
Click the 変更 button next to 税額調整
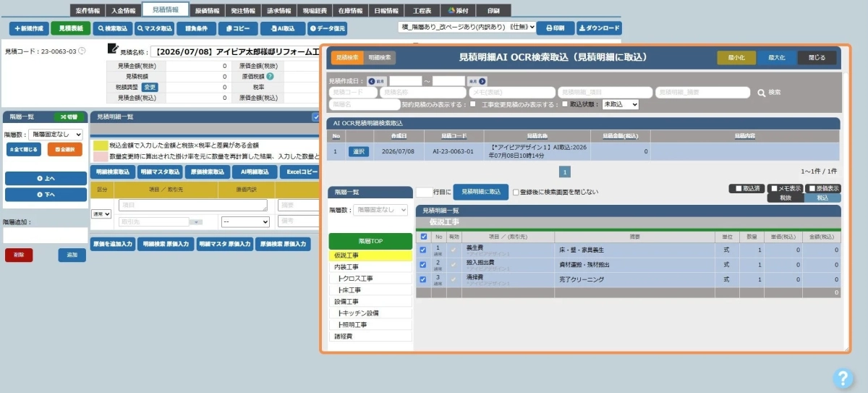pyautogui.click(x=148, y=87)
